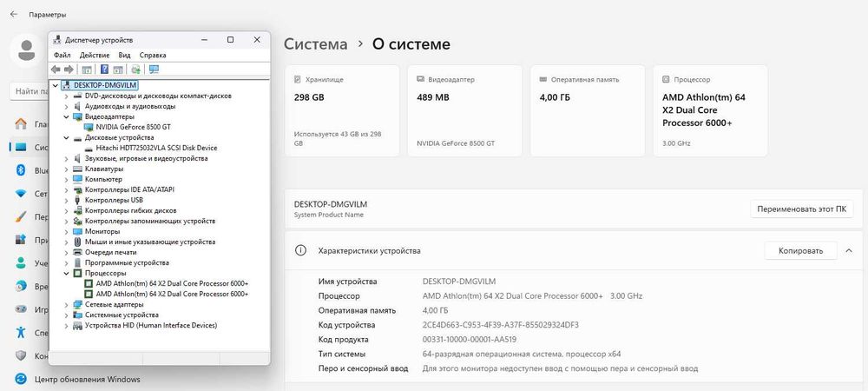Viewport: 868px width, 391px height.
Task: Select Мыши и иные указывающие устройства
Action: click(150, 242)
